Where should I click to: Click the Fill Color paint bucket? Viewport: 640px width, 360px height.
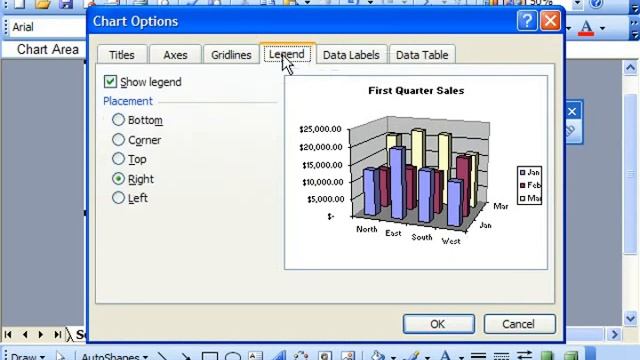point(377,356)
